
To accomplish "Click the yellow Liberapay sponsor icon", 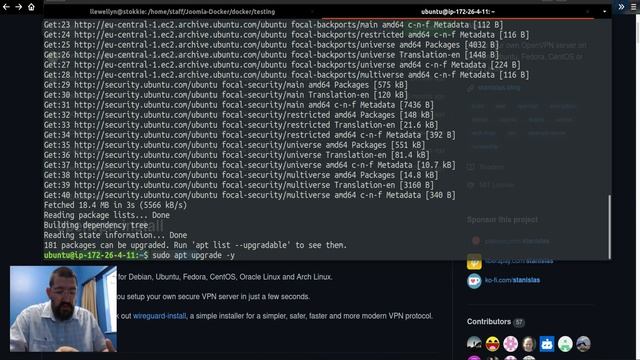I will (474, 262).
